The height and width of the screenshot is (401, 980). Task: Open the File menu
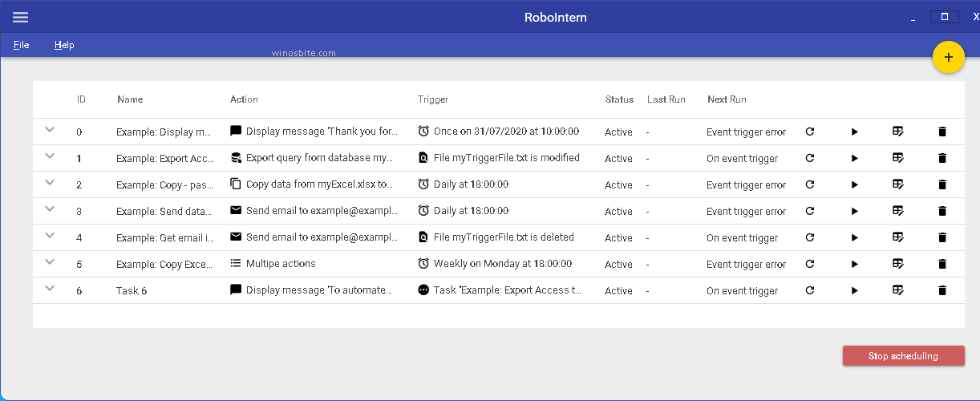coord(22,45)
